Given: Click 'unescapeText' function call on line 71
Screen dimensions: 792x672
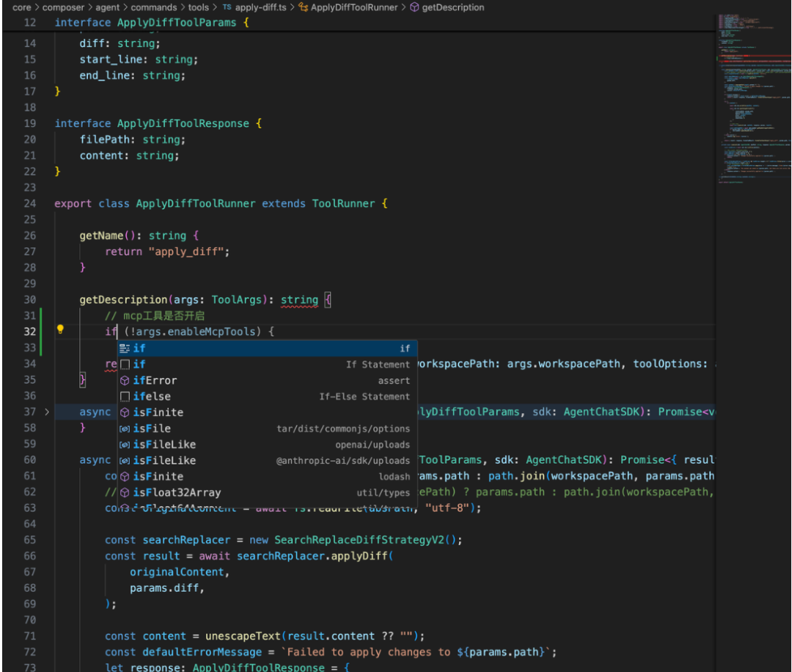Looking at the screenshot, I should (x=243, y=636).
